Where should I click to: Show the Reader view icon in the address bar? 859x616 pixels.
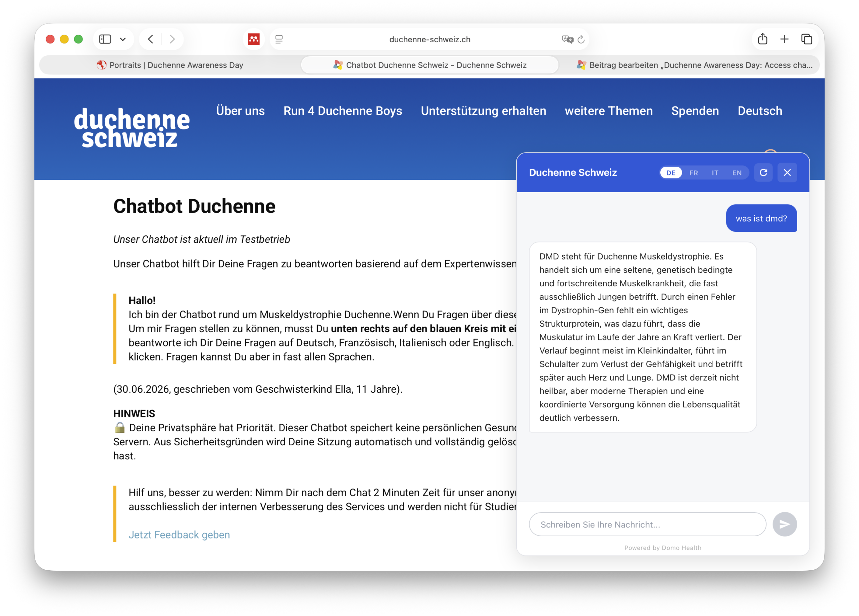coord(279,39)
